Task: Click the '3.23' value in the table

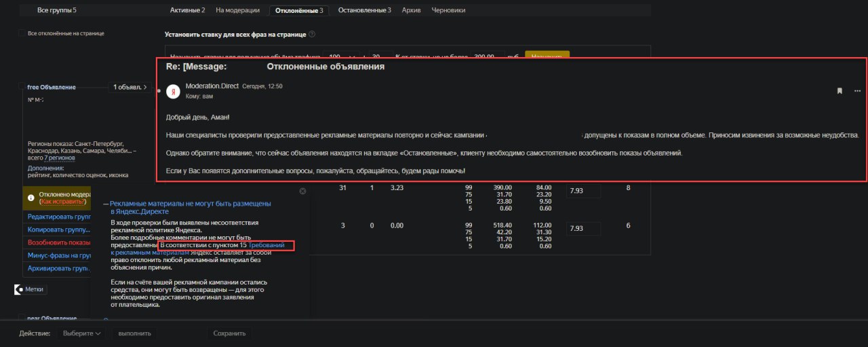Action: 397,187
